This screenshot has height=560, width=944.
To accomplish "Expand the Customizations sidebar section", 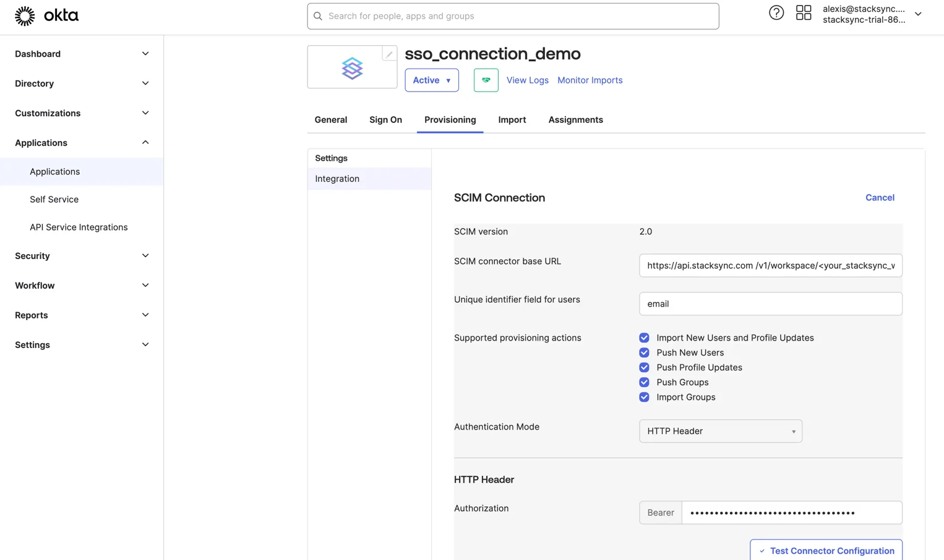I will pos(82,113).
